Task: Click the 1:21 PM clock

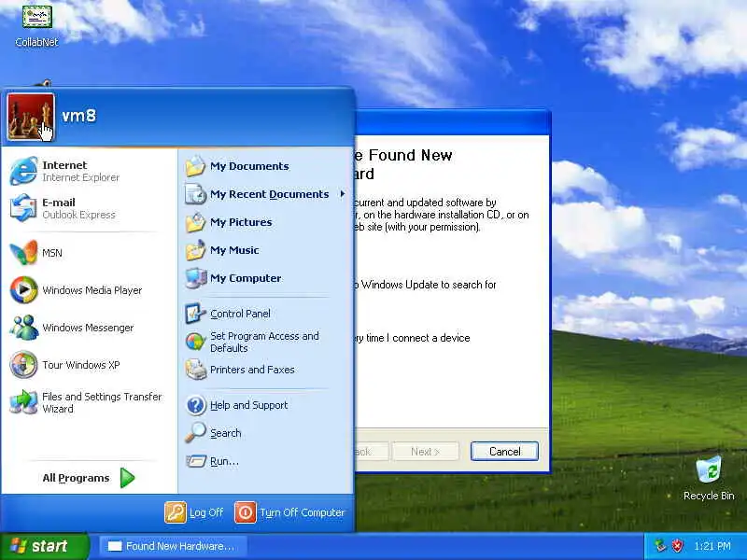Action: 712,546
